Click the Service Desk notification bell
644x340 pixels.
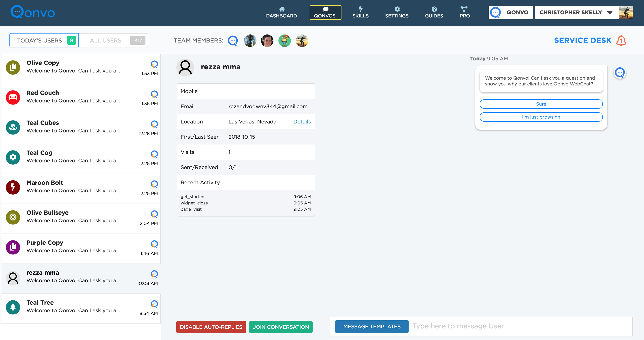pyautogui.click(x=621, y=40)
